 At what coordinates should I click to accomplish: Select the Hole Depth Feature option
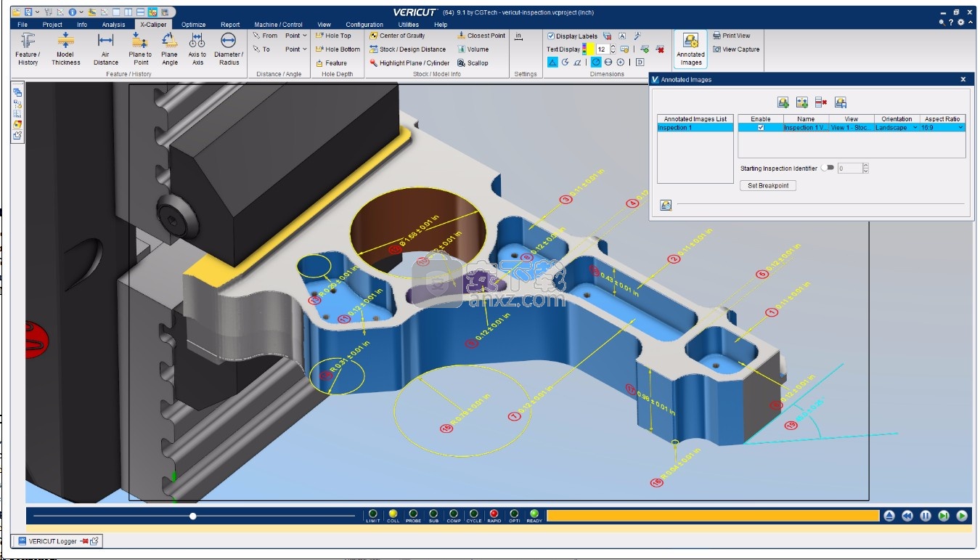(x=331, y=63)
